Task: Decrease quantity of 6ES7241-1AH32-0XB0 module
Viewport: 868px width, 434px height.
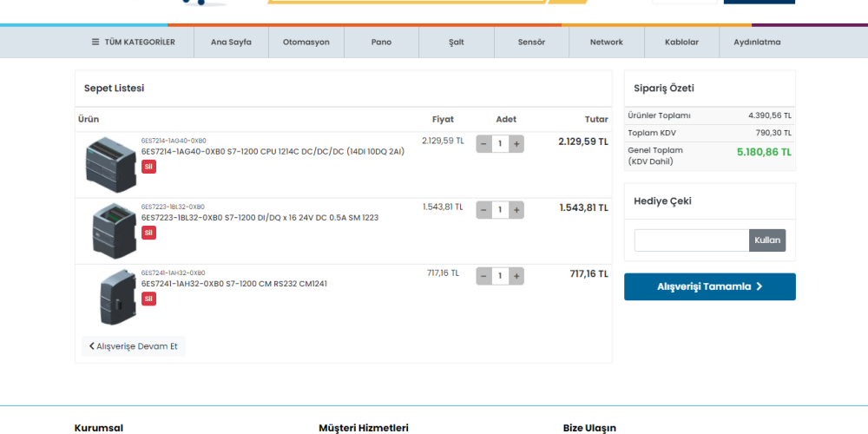Action: 483,276
